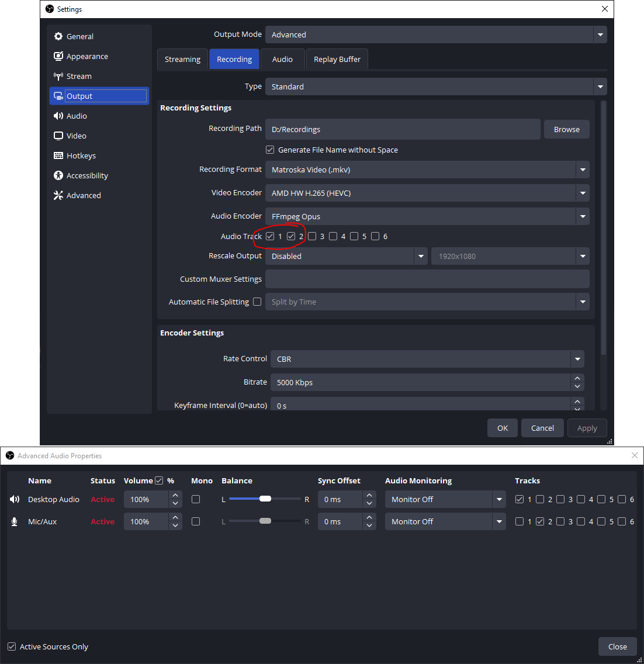Click the General gear icon in sidebar
Image resolution: width=644 pixels, height=664 pixels.
pos(58,36)
